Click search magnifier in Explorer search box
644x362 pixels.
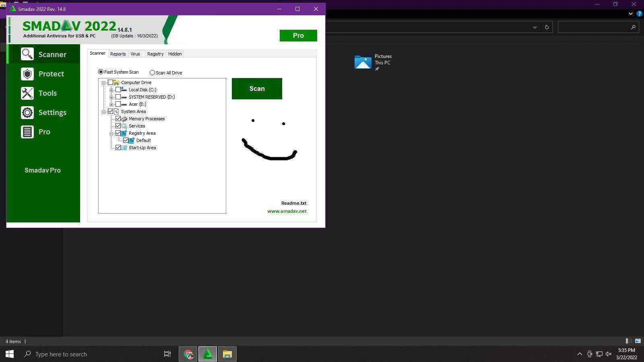[633, 27]
